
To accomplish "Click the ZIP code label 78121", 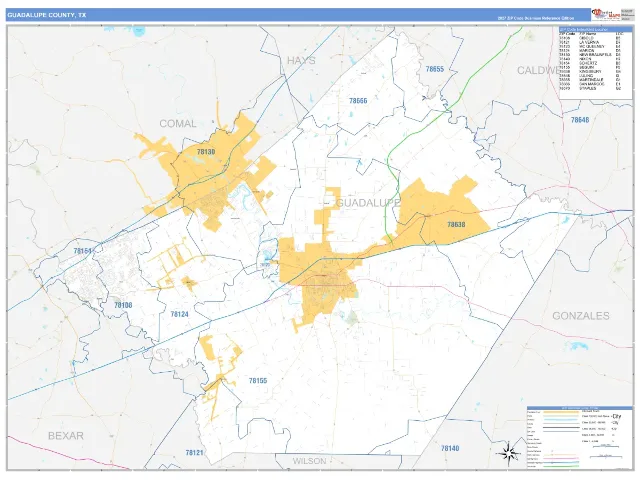I will (x=194, y=452).
